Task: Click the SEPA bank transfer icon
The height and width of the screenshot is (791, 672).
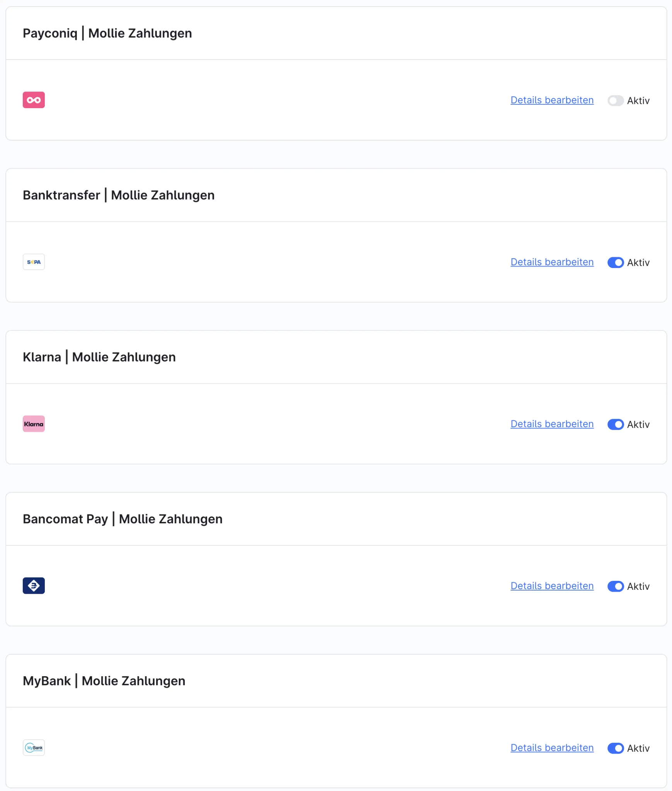Action: coord(34,262)
